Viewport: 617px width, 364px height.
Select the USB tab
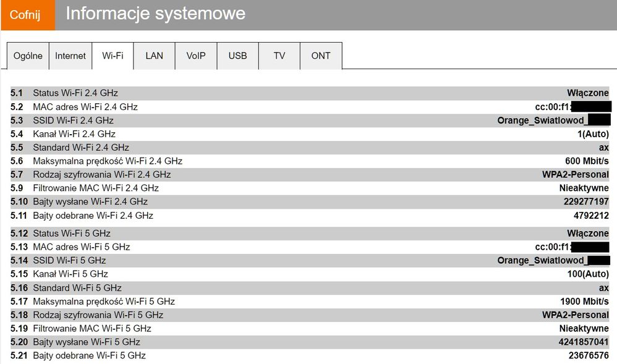point(237,56)
